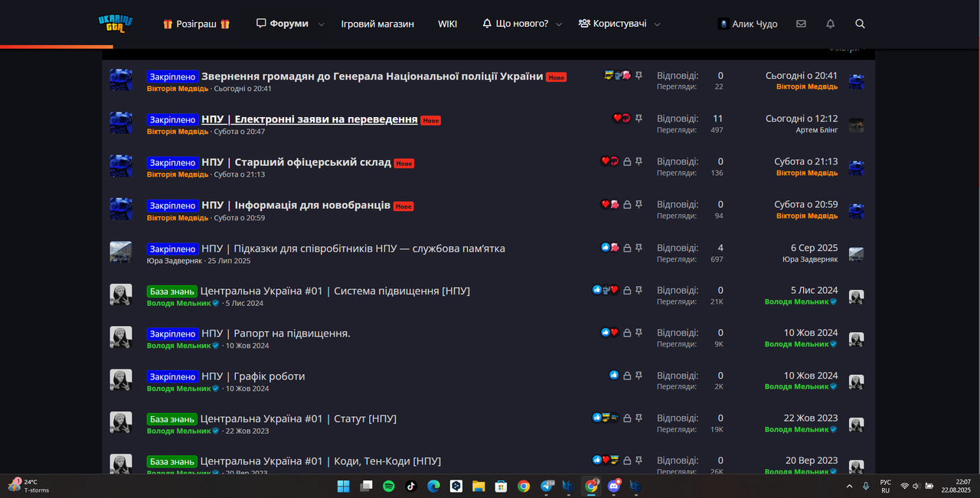
Task: Open thread НПУ | Графік роботи
Action: coord(253,376)
